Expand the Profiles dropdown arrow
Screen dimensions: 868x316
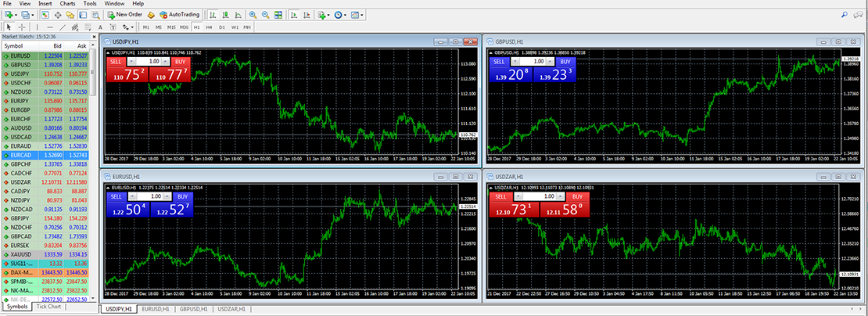pos(33,15)
